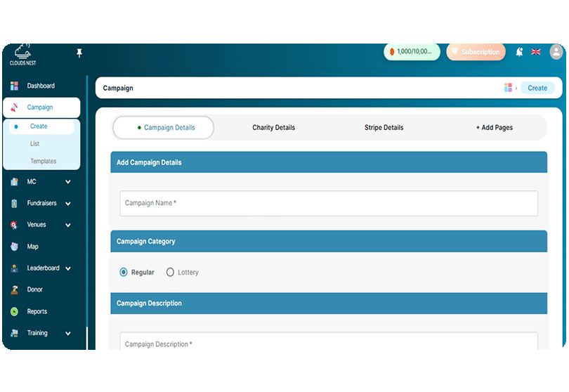Select Create under Campaign
Image resolution: width=569 pixels, height=392 pixels.
(x=41, y=126)
